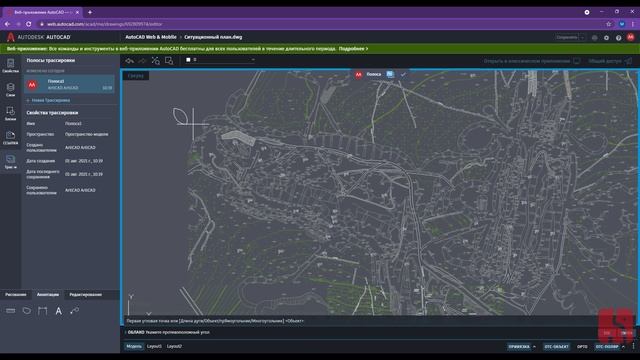Open the settings gear icon in header
The image size is (640, 360).
(607, 38)
